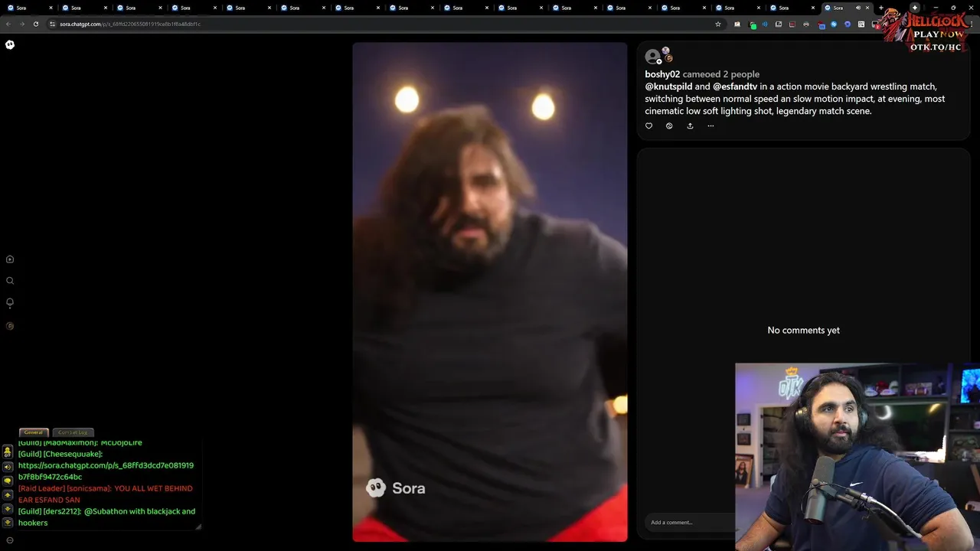Open the @esfandtv mention link

[734, 86]
